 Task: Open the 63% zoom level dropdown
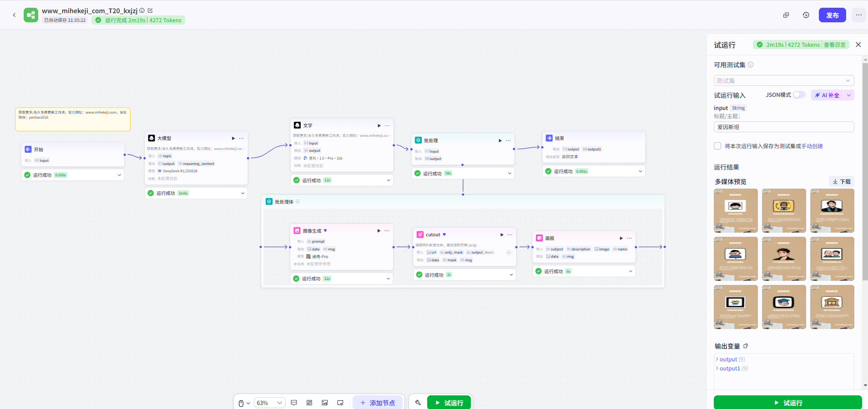[x=269, y=403]
